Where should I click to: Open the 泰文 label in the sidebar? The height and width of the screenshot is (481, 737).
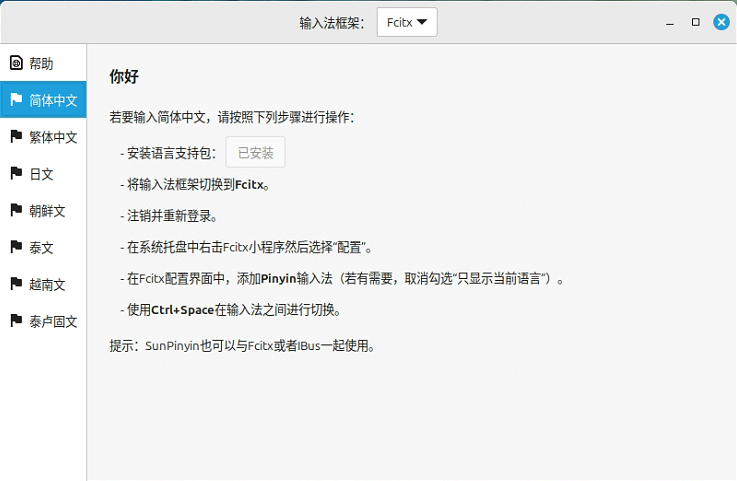41,247
